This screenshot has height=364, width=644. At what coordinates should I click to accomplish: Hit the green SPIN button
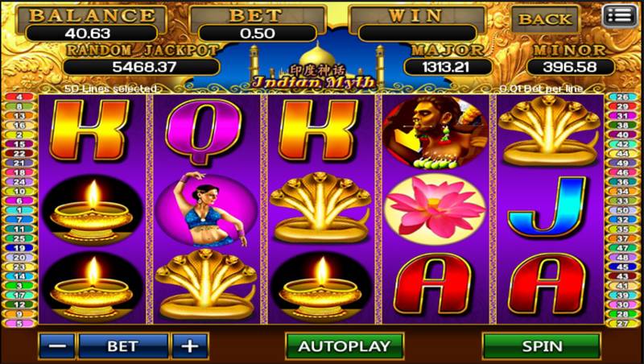[x=541, y=346]
